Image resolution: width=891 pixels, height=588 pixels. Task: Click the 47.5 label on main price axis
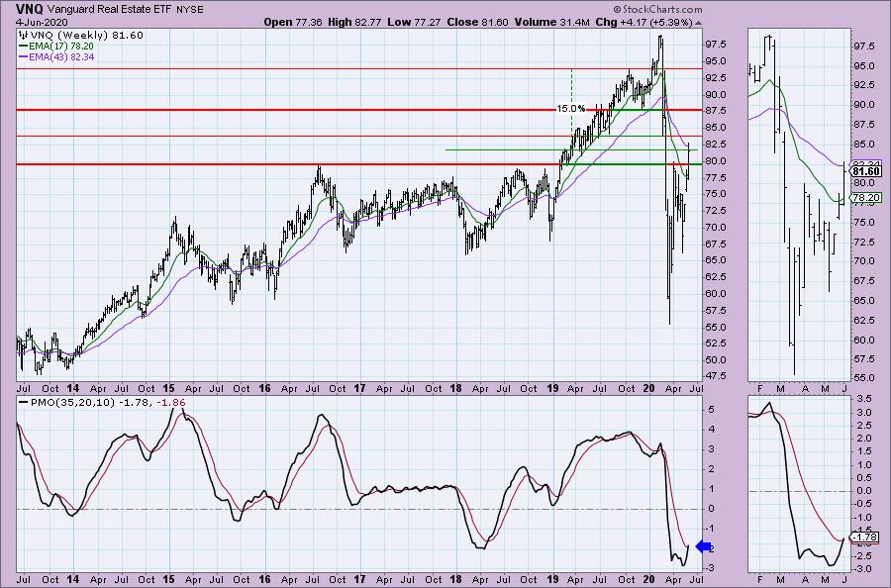715,376
